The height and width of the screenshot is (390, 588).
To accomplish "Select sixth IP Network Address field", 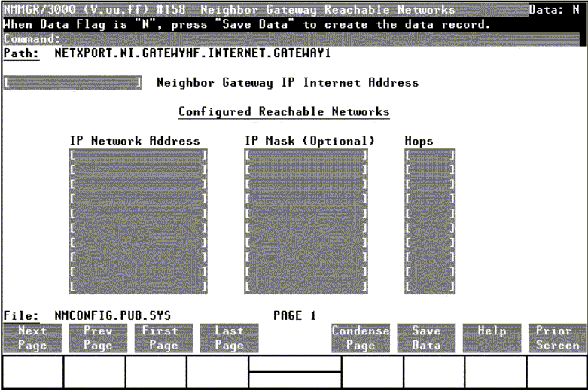I will tap(139, 228).
